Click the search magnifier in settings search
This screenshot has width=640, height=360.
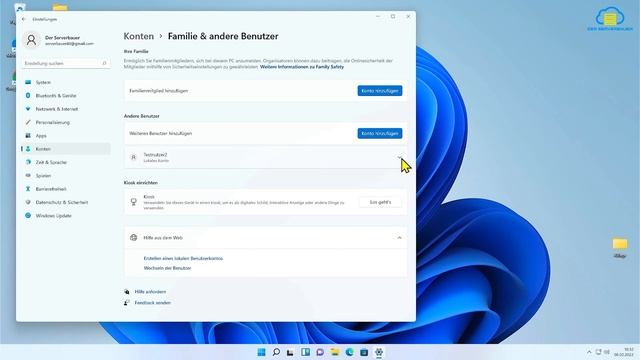pos(104,63)
